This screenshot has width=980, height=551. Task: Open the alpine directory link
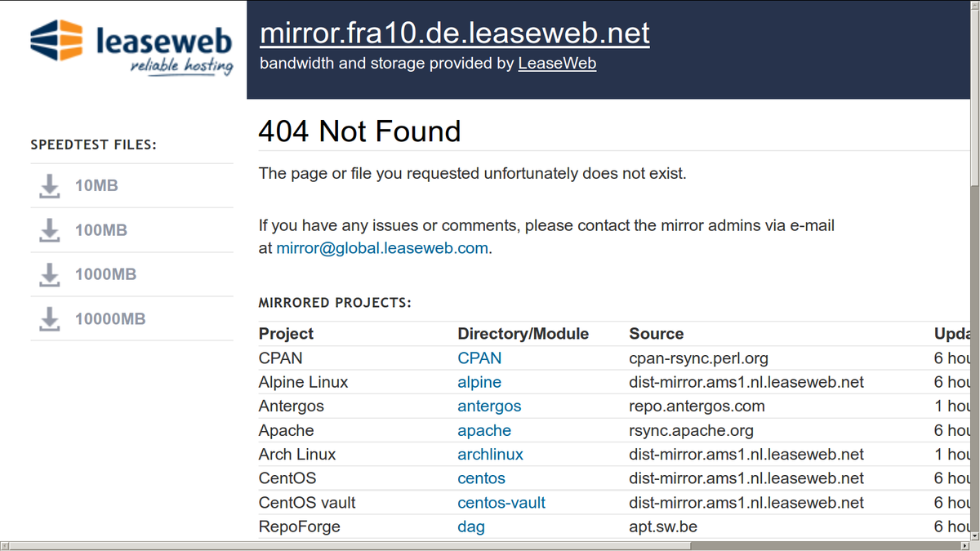pos(479,382)
